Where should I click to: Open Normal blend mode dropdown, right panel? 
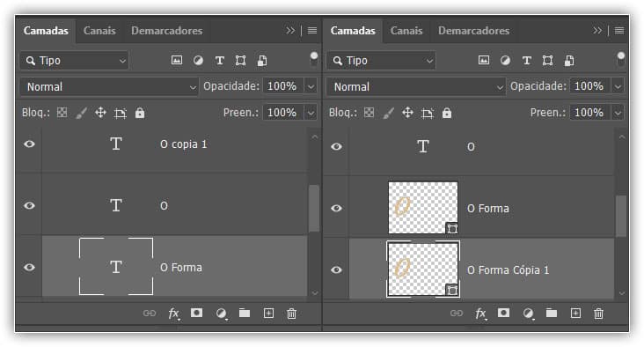416,86
